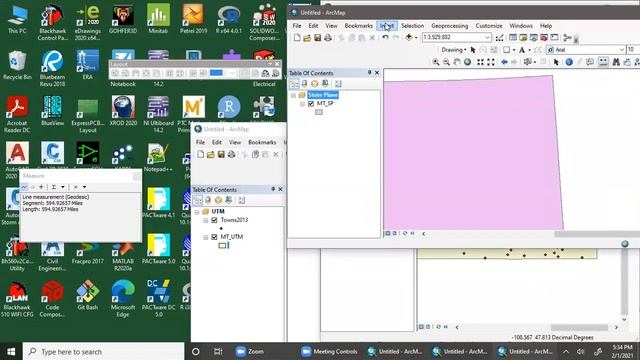Viewport: 640px width, 360px height.
Task: Open Task View on taskbar
Action: 218,351
